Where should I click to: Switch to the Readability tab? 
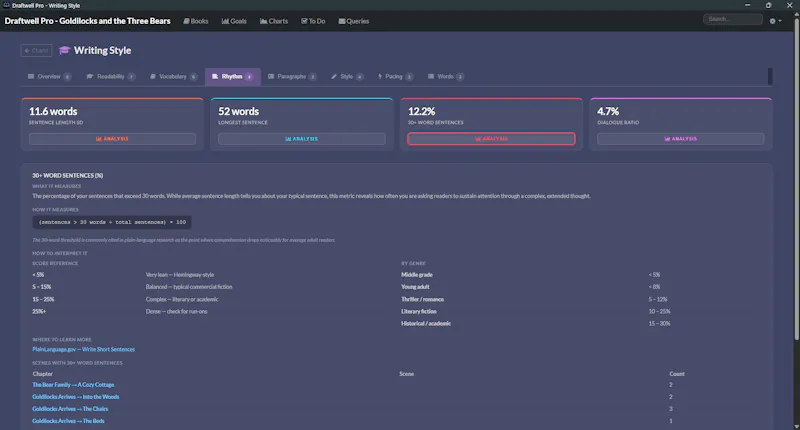click(x=110, y=77)
